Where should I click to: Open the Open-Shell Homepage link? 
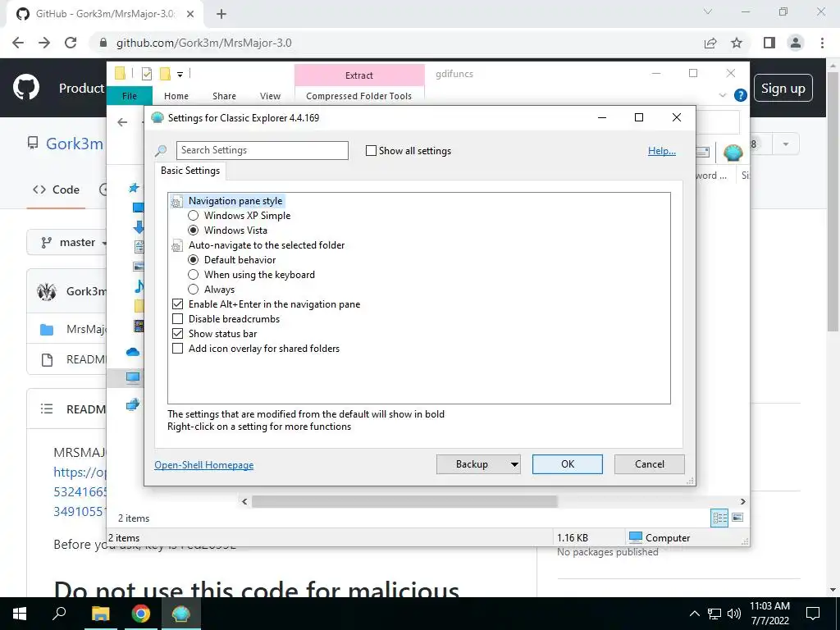(x=204, y=465)
